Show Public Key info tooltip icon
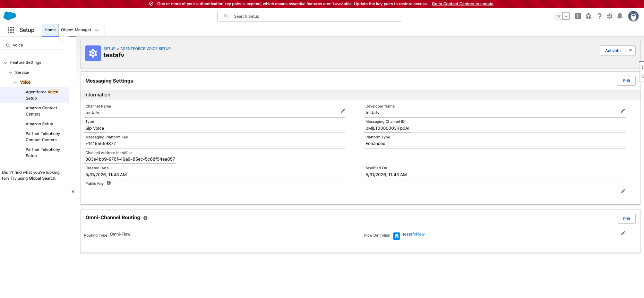The width and height of the screenshot is (644, 298). tap(109, 183)
